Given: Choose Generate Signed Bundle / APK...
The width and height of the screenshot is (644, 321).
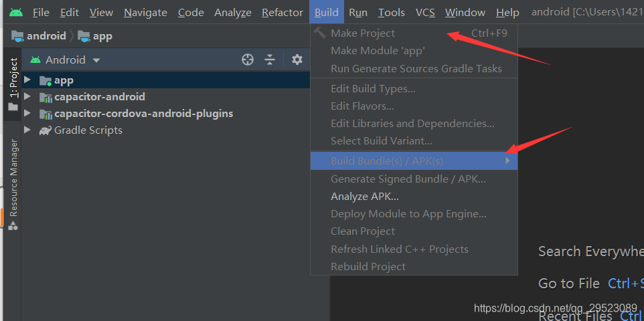Looking at the screenshot, I should [x=414, y=179].
